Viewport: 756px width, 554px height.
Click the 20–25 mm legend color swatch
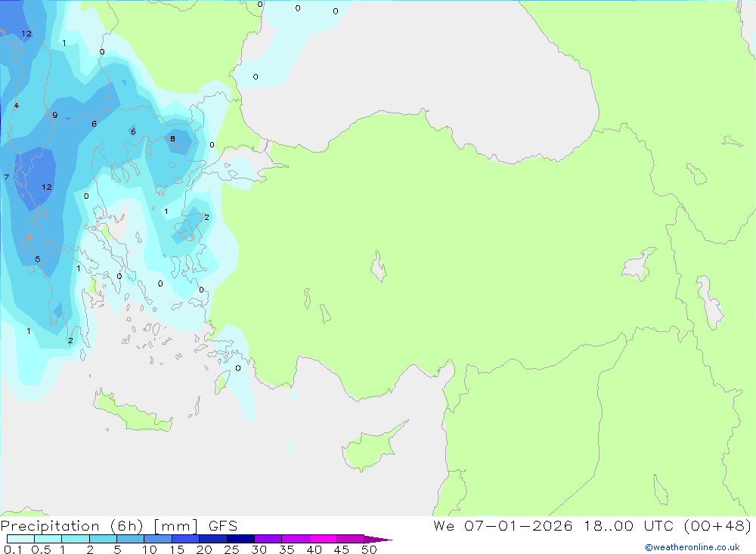[x=213, y=539]
